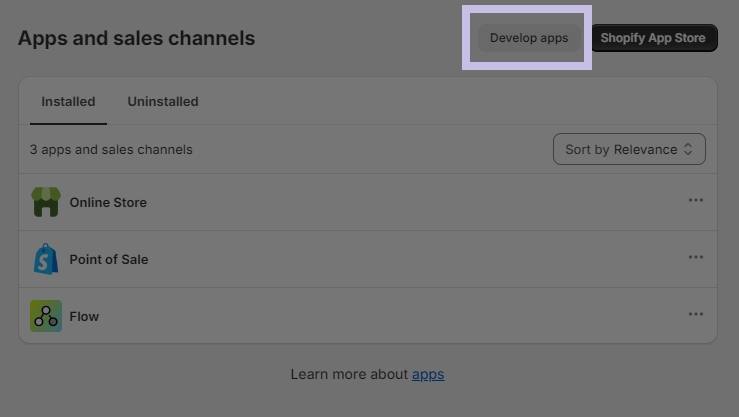Open the Point of Sale channel name
The width and height of the screenshot is (739, 417).
109,259
